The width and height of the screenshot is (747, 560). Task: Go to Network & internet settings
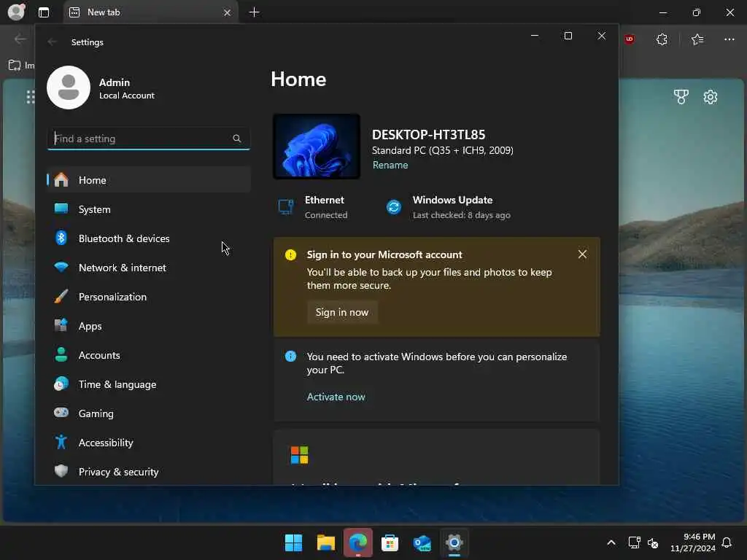149,268
